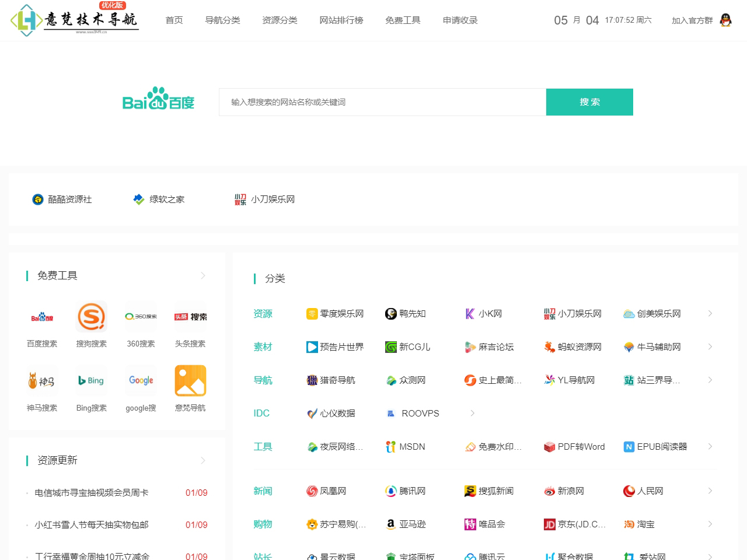Expand the 资源更新 section arrow
Screen dimensions: 747x560
tap(203, 460)
